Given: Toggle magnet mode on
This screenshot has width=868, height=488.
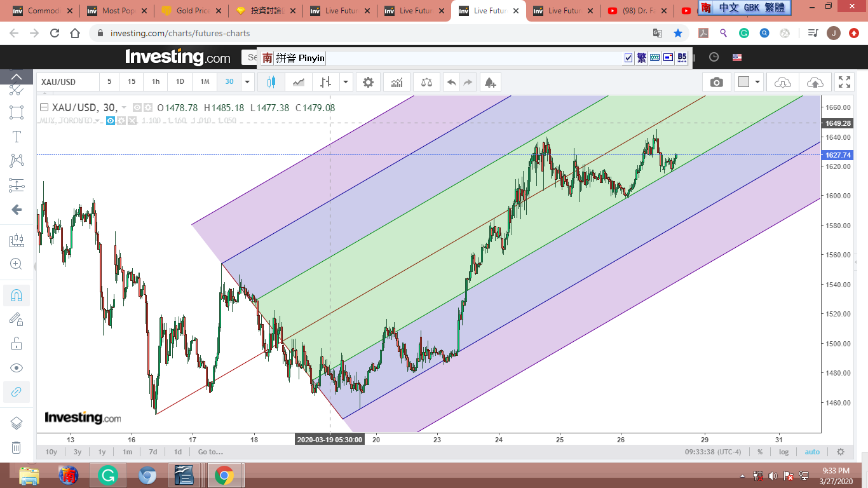Looking at the screenshot, I should [17, 295].
